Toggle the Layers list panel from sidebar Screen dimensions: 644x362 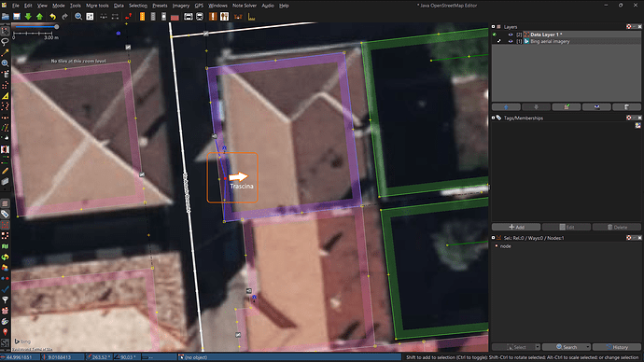tap(5, 203)
